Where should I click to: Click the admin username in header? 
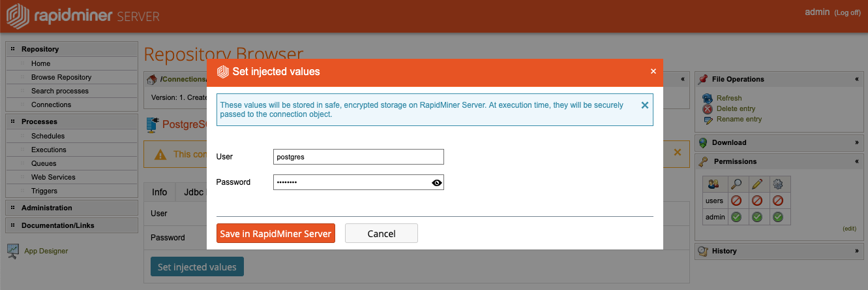click(817, 12)
